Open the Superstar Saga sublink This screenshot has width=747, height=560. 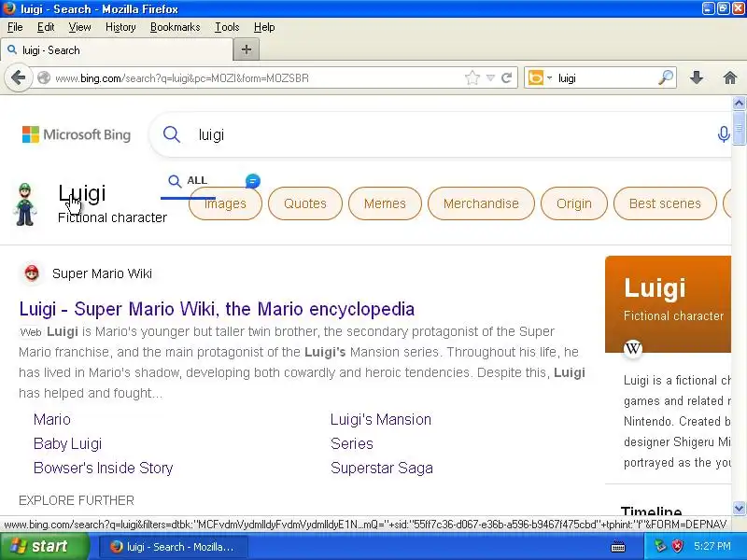[382, 469]
